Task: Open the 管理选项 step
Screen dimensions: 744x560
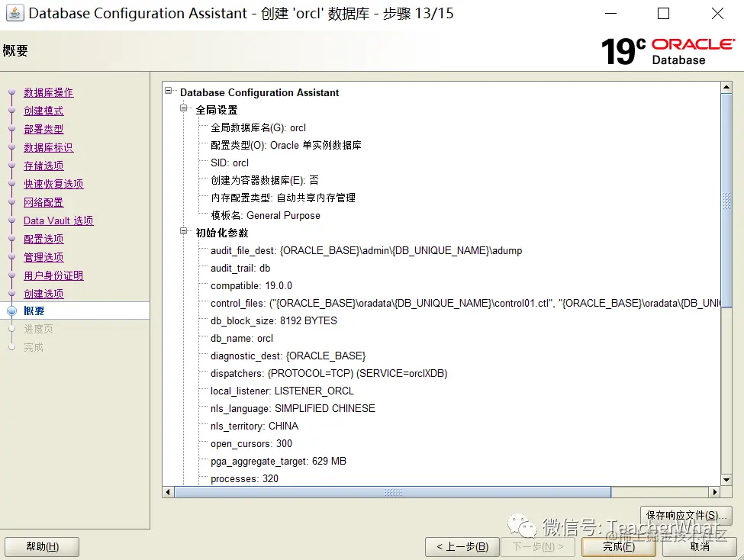Action: 43,257
